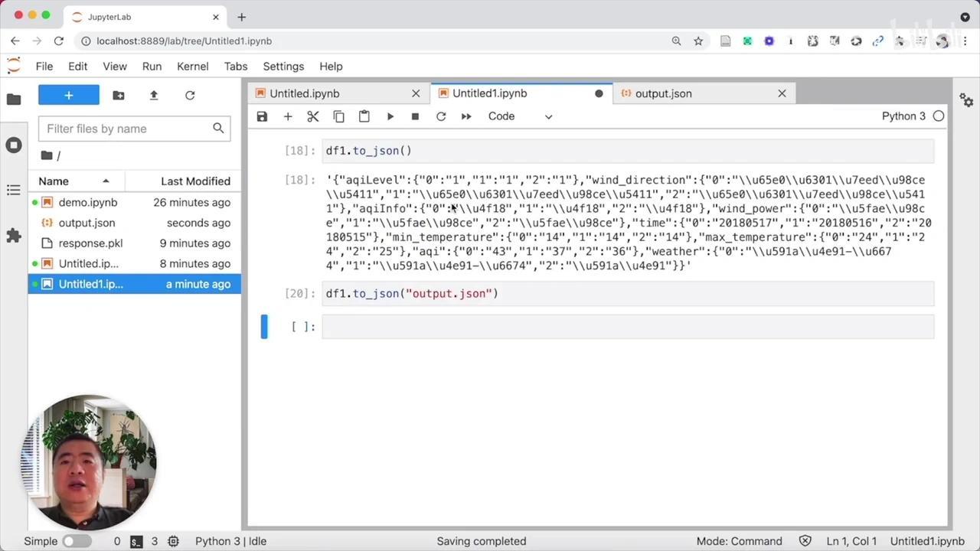
Task: Open the Code cell type dropdown
Action: pyautogui.click(x=520, y=116)
